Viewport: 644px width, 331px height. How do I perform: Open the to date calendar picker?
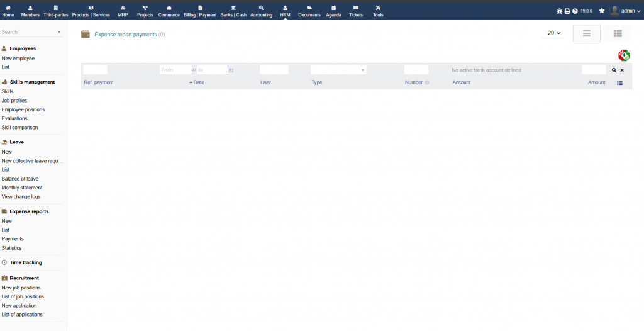tap(231, 70)
